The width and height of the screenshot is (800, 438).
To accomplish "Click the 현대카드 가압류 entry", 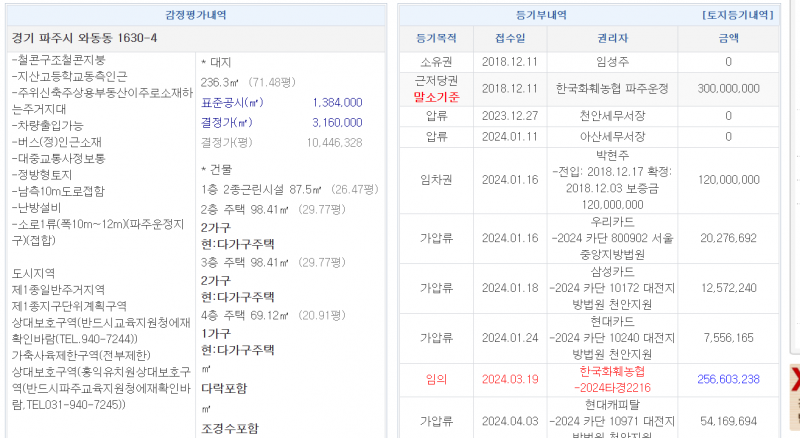I will point(612,337).
